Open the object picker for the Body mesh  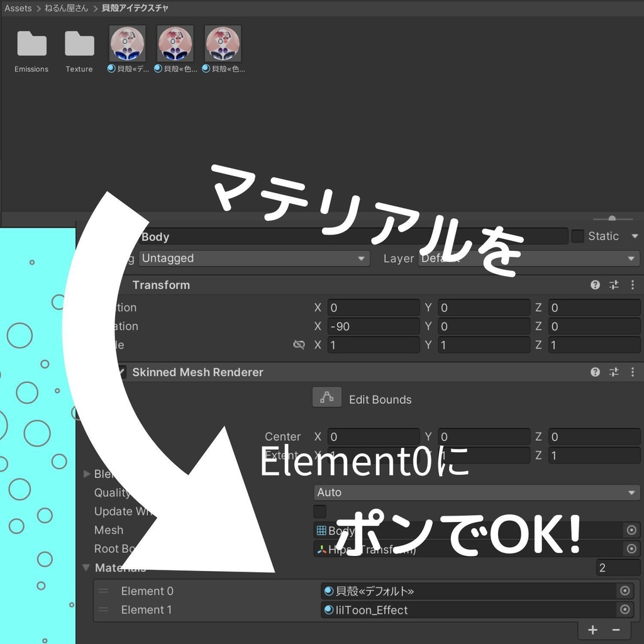click(x=631, y=530)
